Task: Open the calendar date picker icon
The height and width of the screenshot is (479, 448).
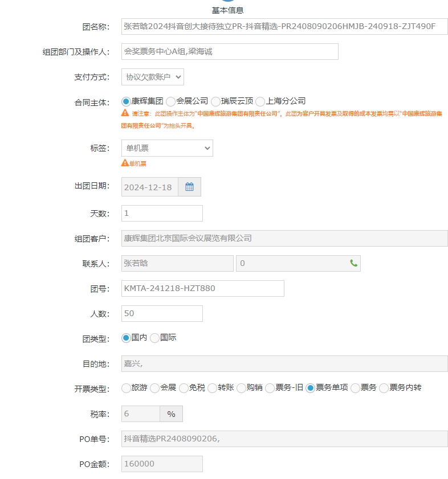Action: point(189,187)
